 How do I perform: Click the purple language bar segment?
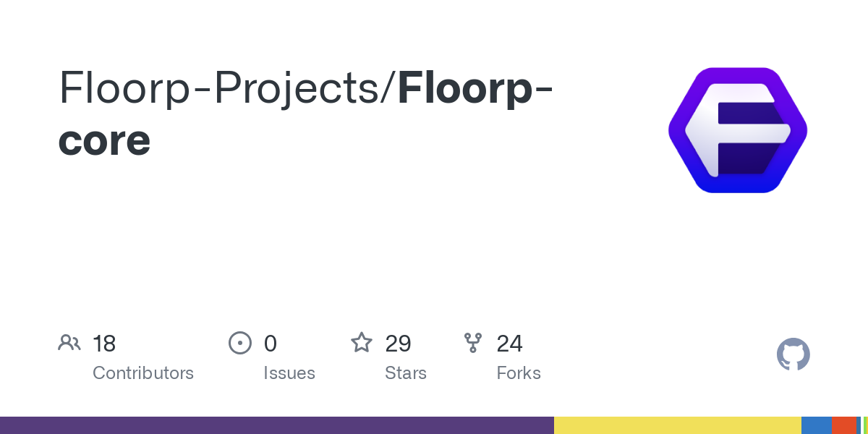276,425
